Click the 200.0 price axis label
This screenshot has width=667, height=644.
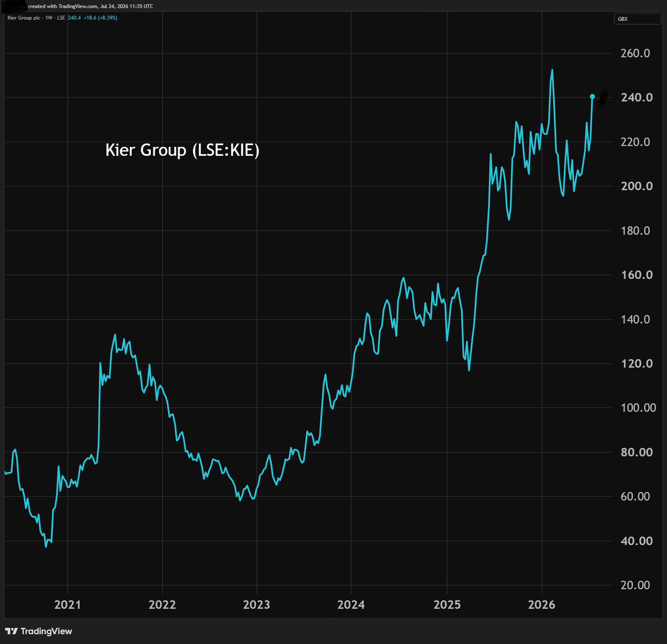click(636, 186)
